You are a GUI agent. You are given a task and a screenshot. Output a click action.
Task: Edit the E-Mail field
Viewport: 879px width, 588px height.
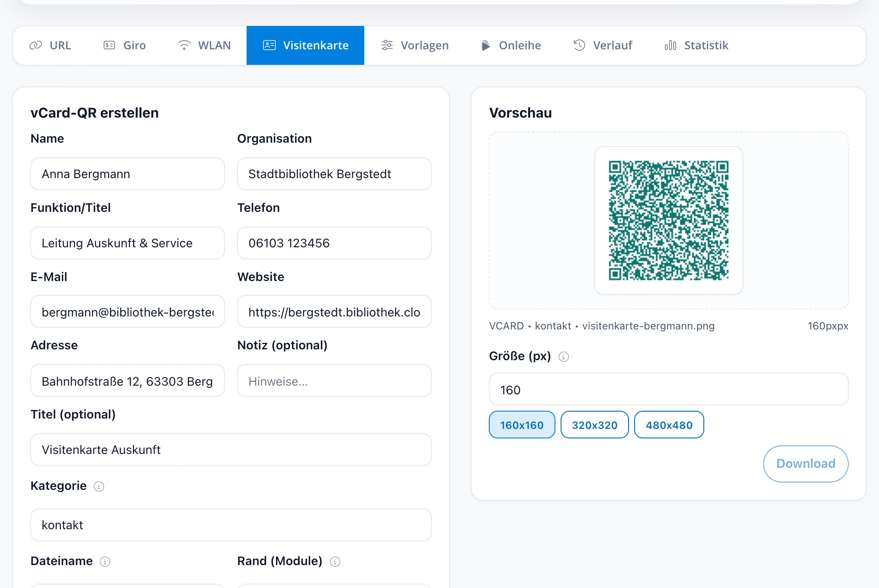[128, 311]
